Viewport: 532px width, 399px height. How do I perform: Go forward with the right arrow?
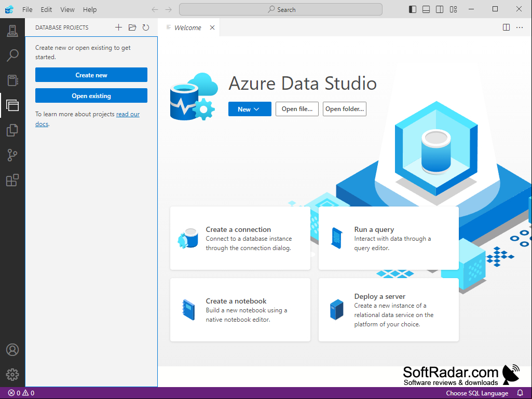(168, 9)
